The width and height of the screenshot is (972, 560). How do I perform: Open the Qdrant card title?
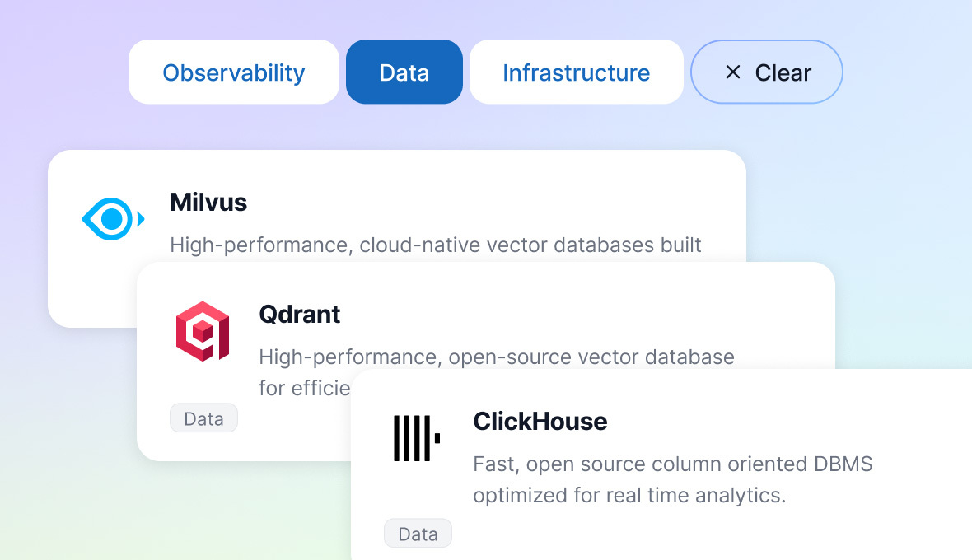(x=299, y=315)
